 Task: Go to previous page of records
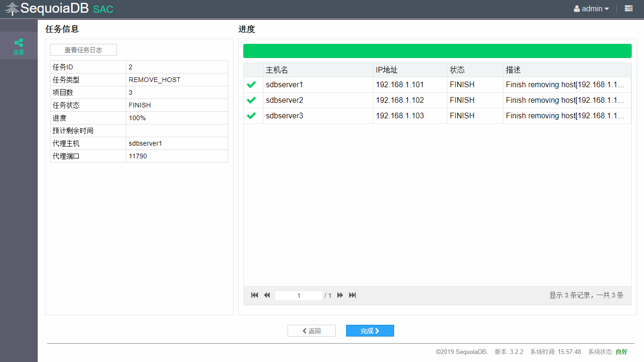(x=267, y=295)
